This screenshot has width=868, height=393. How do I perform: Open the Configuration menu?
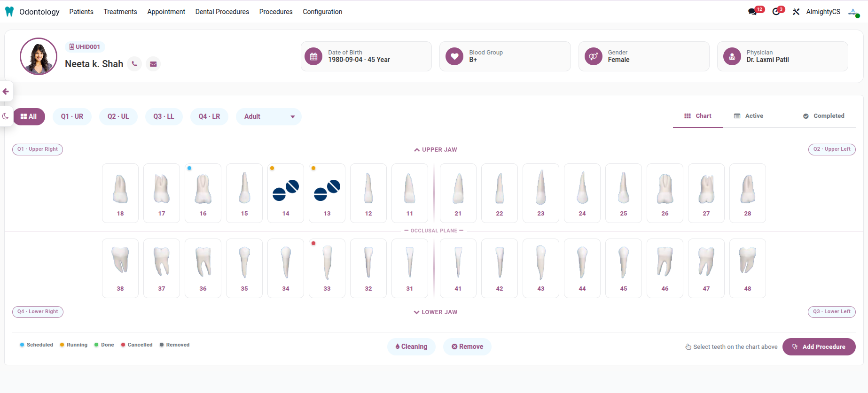pos(322,12)
